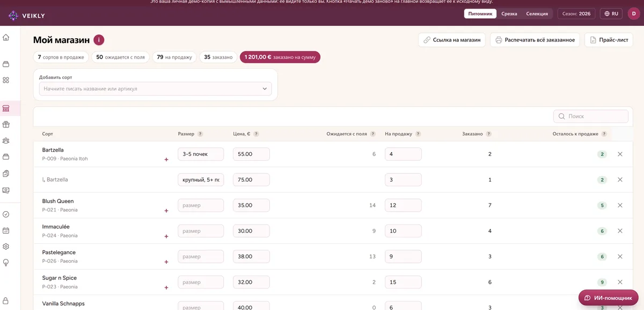Show help for the Цена column
Viewport: 644px width, 310px height.
256,134
